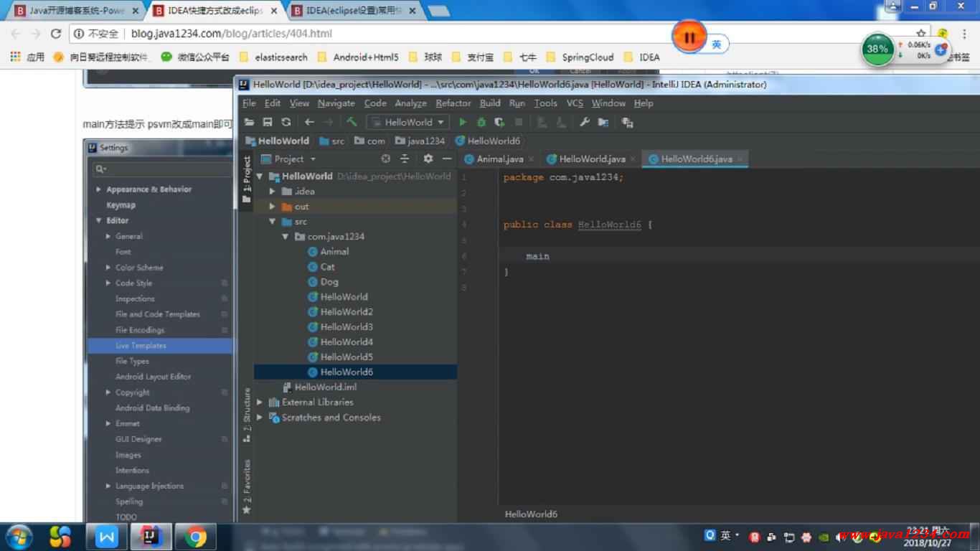
Task: Collapse the HelloWorld project root node
Action: tap(260, 176)
